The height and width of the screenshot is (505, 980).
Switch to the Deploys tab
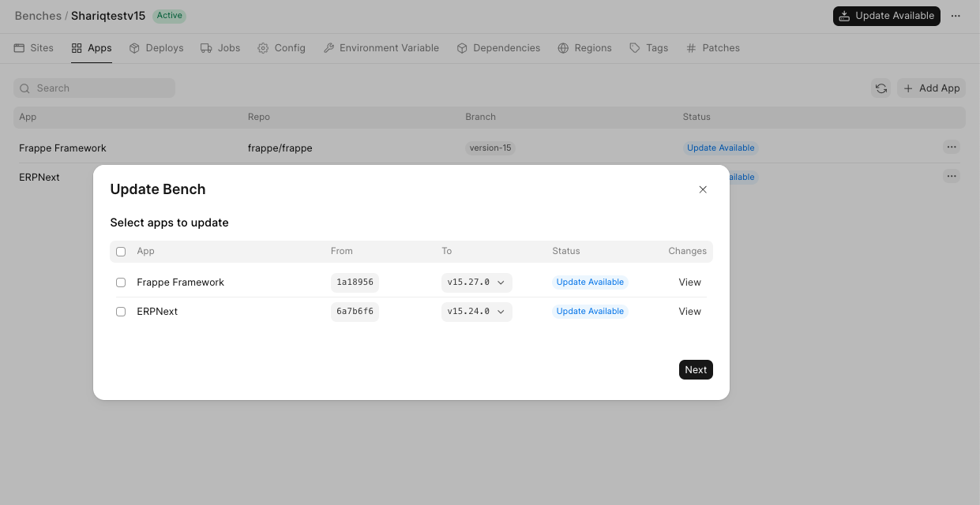pyautogui.click(x=156, y=48)
